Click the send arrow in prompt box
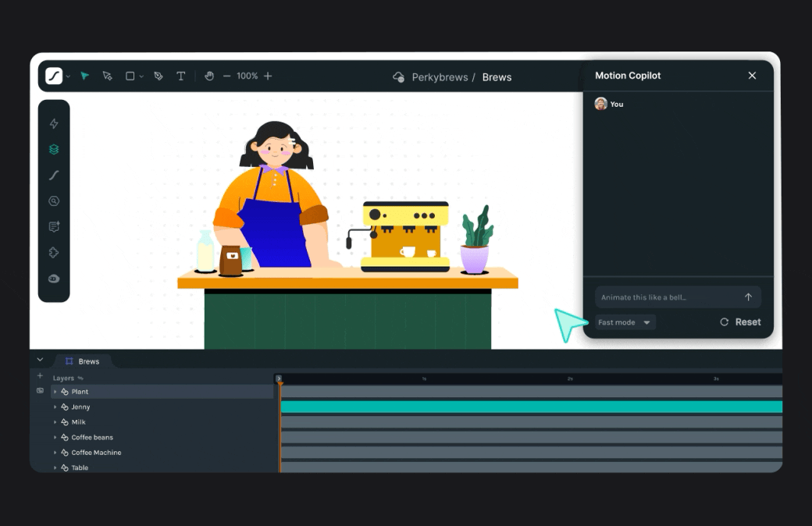Screen dimensions: 812x526 tap(748, 297)
